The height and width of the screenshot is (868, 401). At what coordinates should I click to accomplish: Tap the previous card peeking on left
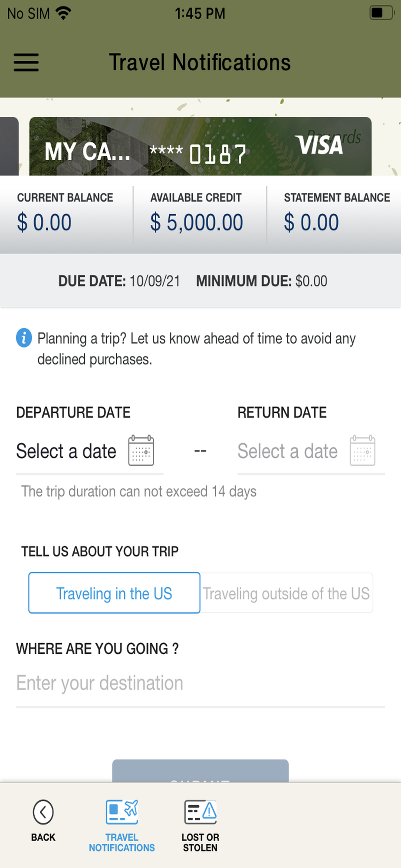(x=9, y=147)
